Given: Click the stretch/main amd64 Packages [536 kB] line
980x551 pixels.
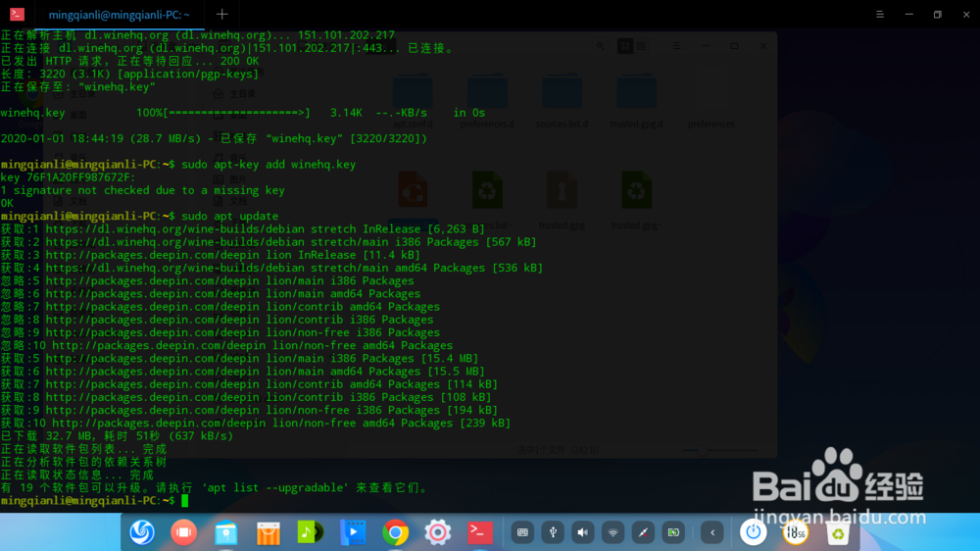Looking at the screenshot, I should [271, 268].
